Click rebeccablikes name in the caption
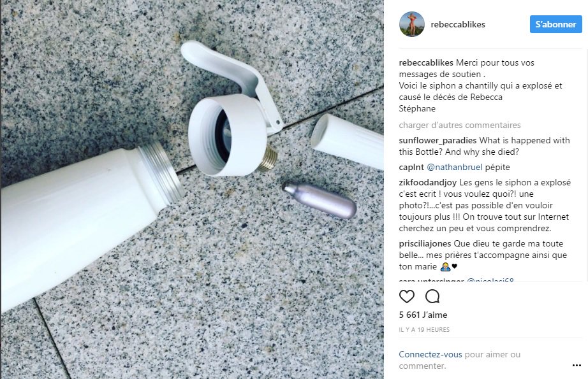Screen dimensions: 588x379 pyautogui.click(x=426, y=62)
